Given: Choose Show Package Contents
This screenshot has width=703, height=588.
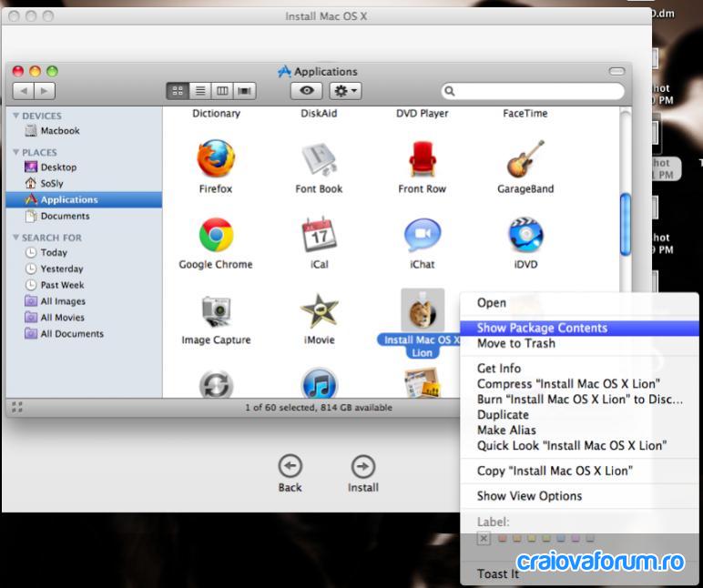Looking at the screenshot, I should (x=579, y=328).
